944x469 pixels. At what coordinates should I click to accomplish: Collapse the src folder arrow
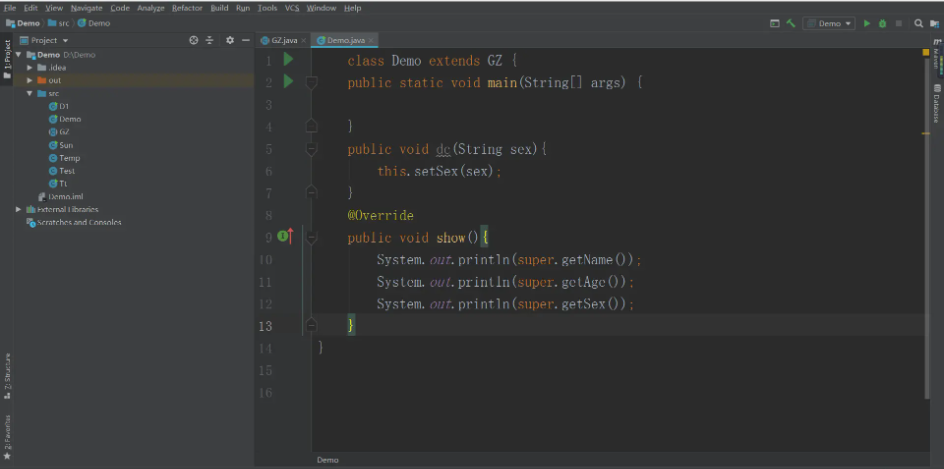tap(30, 93)
